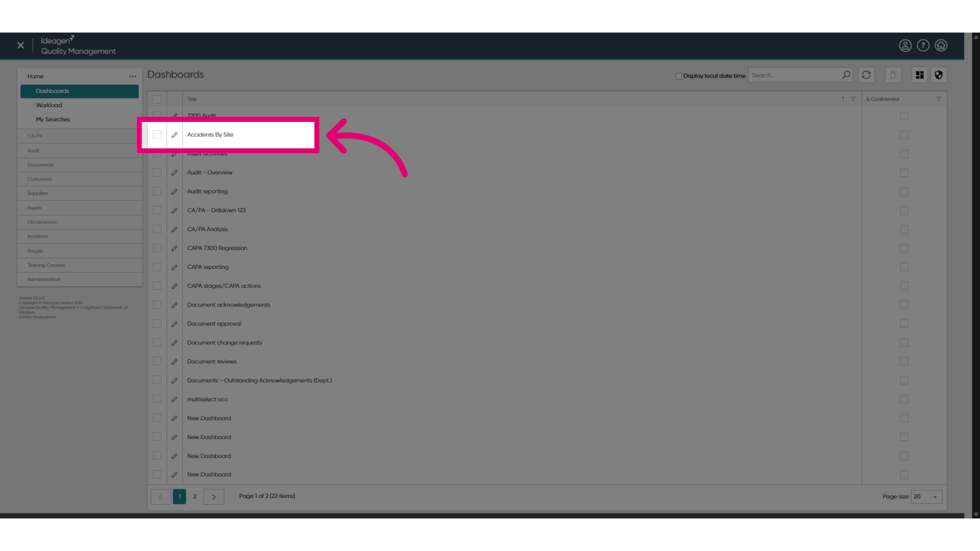The height and width of the screenshot is (551, 980).
Task: Open Title column filter icon
Action: (853, 99)
